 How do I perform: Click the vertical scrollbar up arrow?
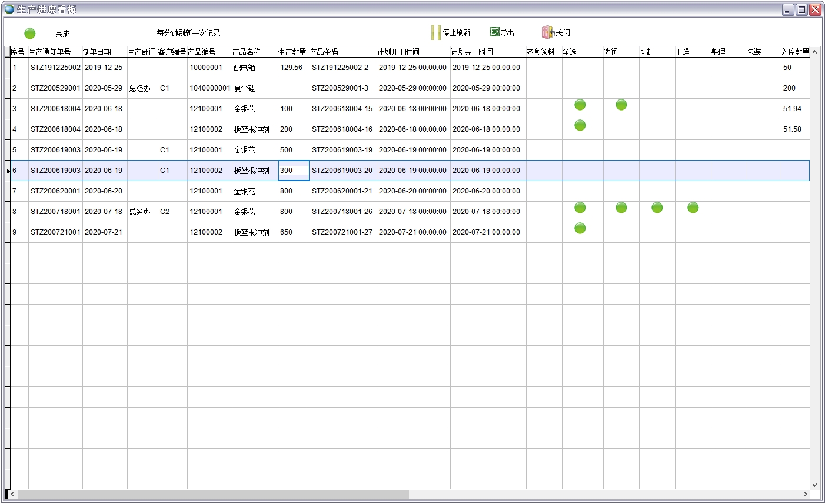click(x=814, y=52)
